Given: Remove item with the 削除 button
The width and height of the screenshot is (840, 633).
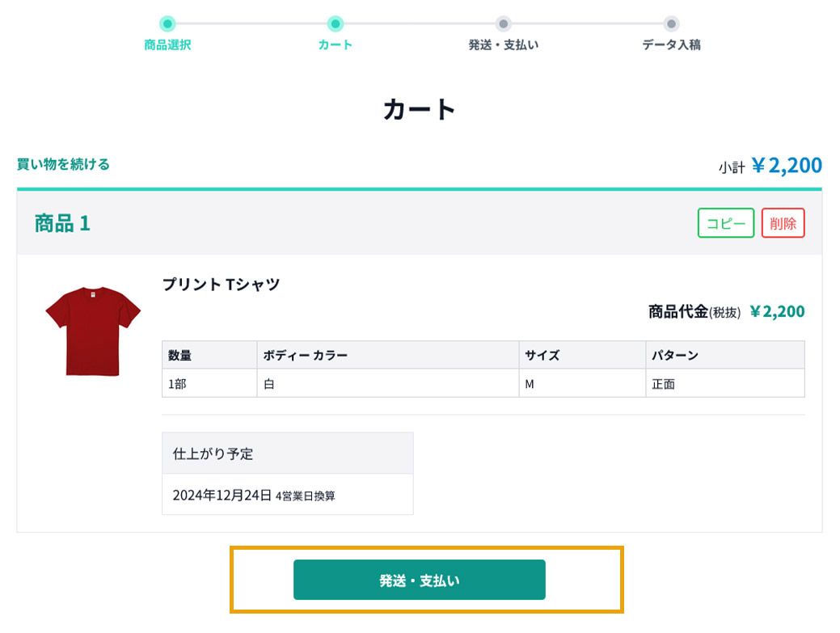Looking at the screenshot, I should pos(783,223).
